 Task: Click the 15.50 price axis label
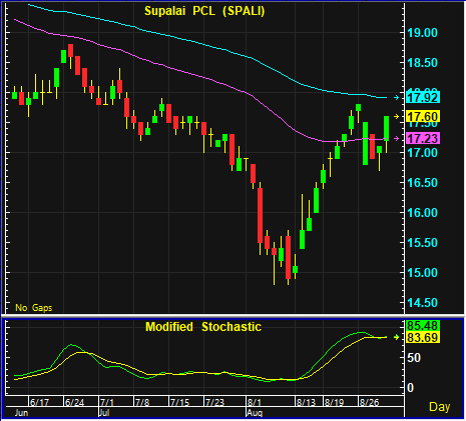422,243
